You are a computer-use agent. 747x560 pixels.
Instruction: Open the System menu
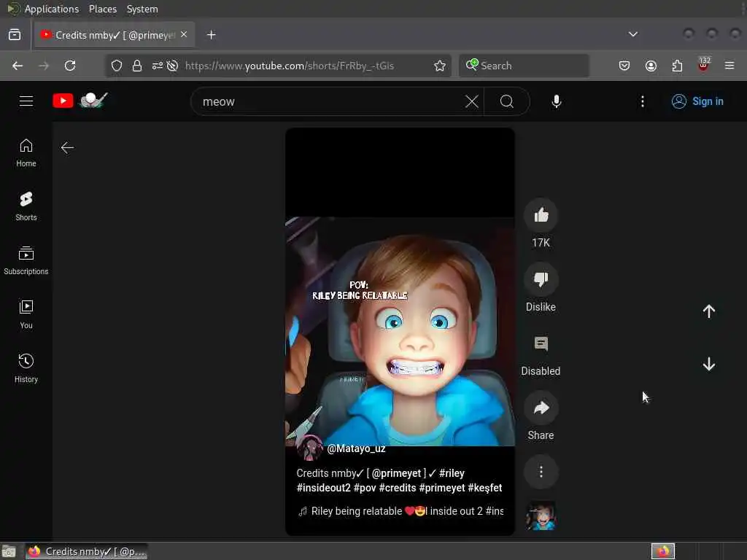pos(142,9)
